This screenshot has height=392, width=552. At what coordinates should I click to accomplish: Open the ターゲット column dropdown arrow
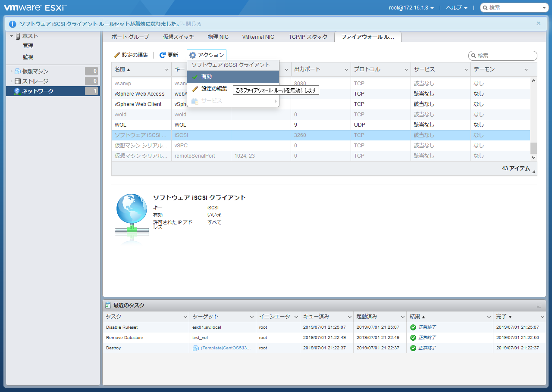[252, 317]
